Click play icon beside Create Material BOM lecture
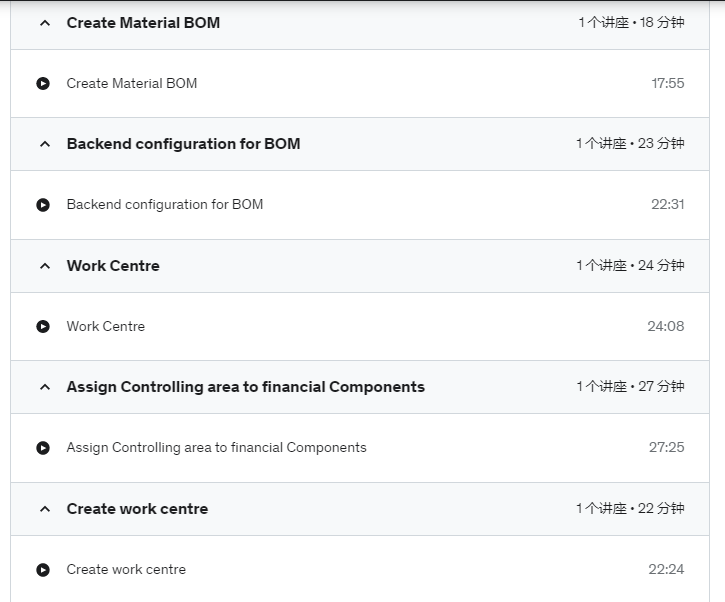Viewport: 725px width, 602px height. pyautogui.click(x=43, y=83)
